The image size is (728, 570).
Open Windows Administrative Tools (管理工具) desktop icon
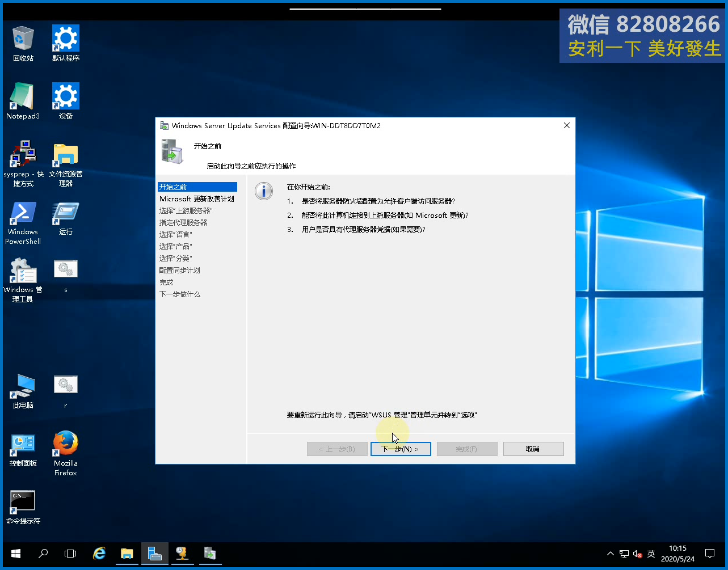(23, 280)
